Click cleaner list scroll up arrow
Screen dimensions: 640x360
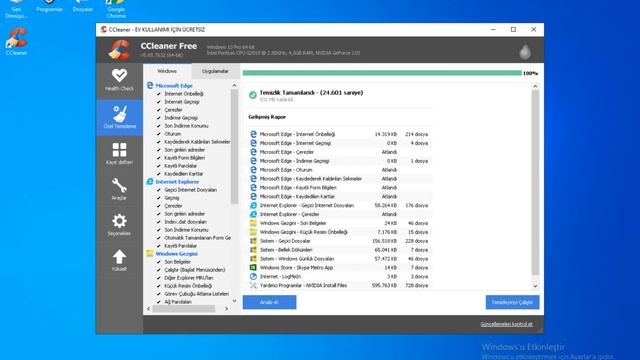point(234,85)
